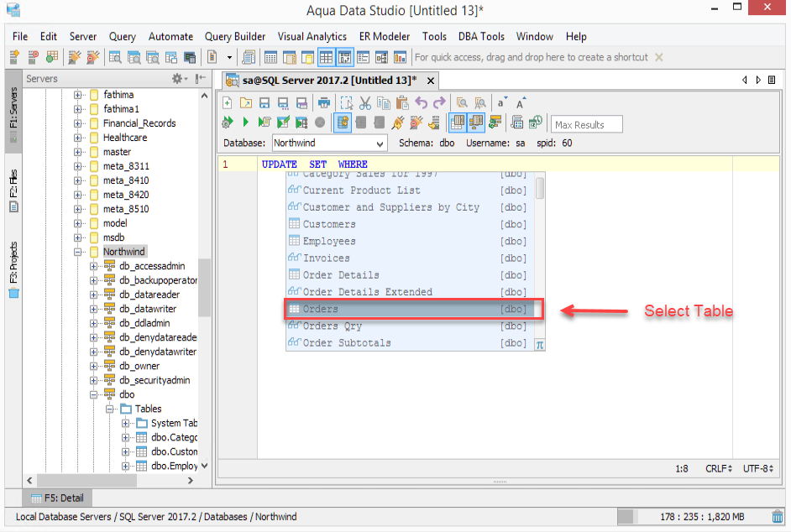The height and width of the screenshot is (532, 791).
Task: Click inside the Max Results field
Action: 585,124
